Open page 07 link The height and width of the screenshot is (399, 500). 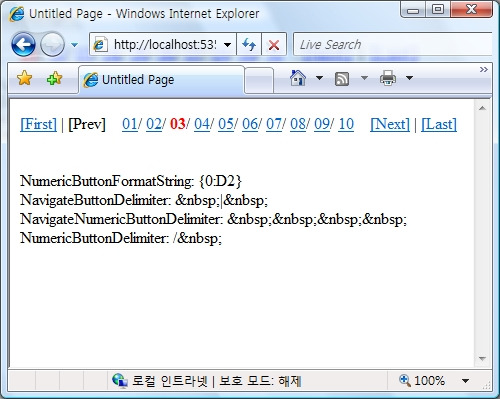pos(274,124)
